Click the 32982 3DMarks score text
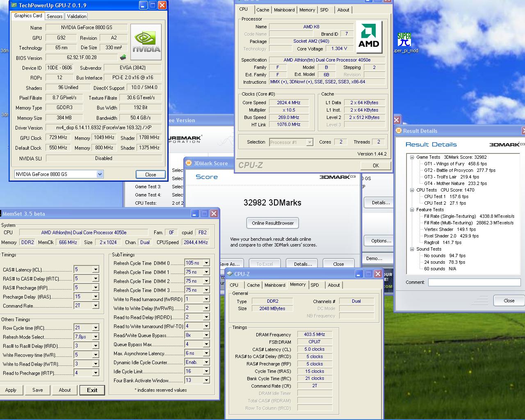The width and height of the screenshot is (525, 420). (272, 203)
